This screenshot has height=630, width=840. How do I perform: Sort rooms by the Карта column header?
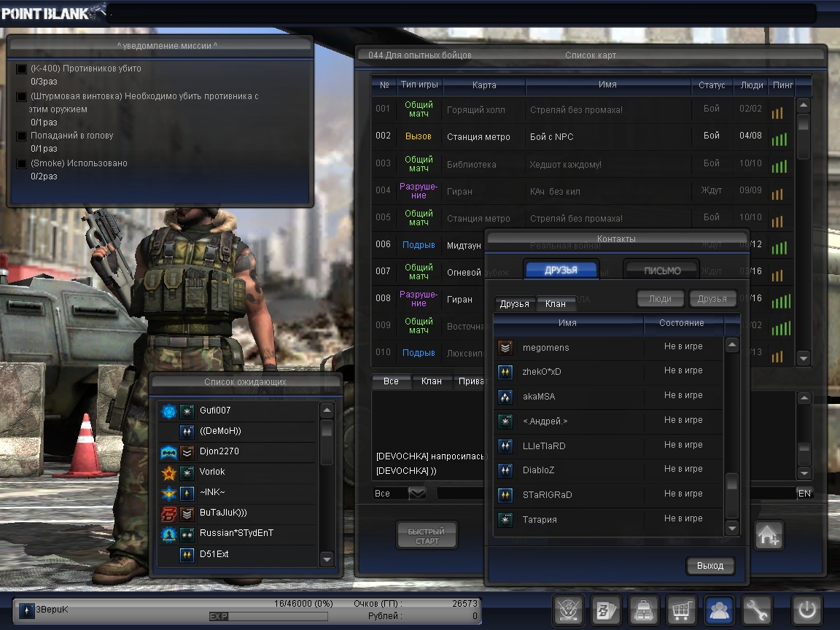click(484, 85)
